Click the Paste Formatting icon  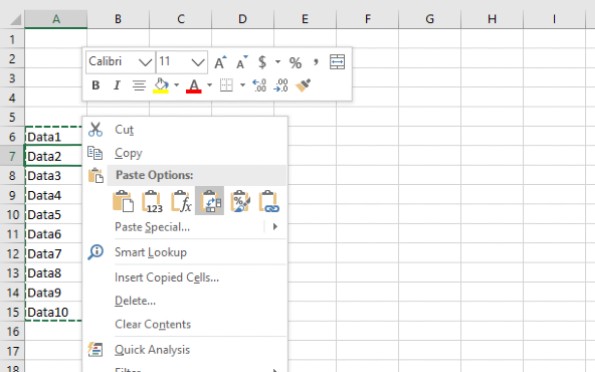tap(240, 201)
